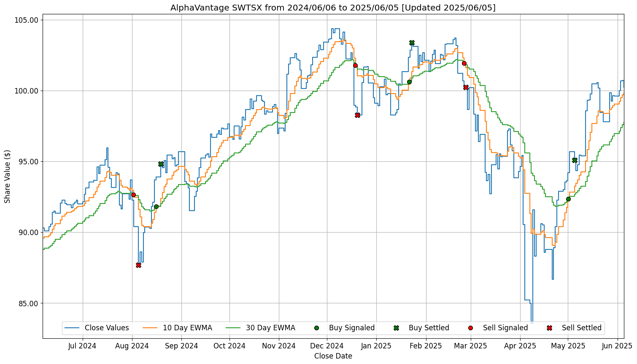
Task: Click the Buy Settled legend label
Action: click(429, 328)
